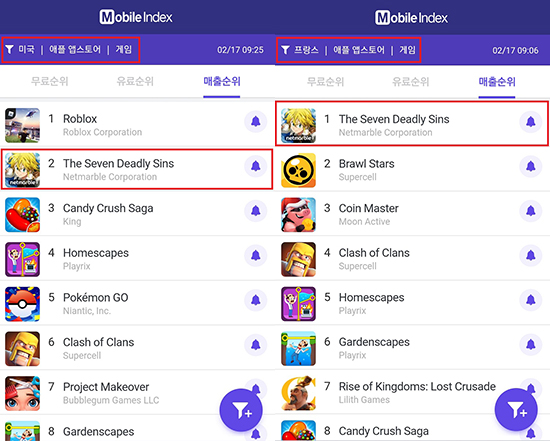550x441 pixels.
Task: Open the add-filter floating button in the left panel
Action: click(x=241, y=410)
